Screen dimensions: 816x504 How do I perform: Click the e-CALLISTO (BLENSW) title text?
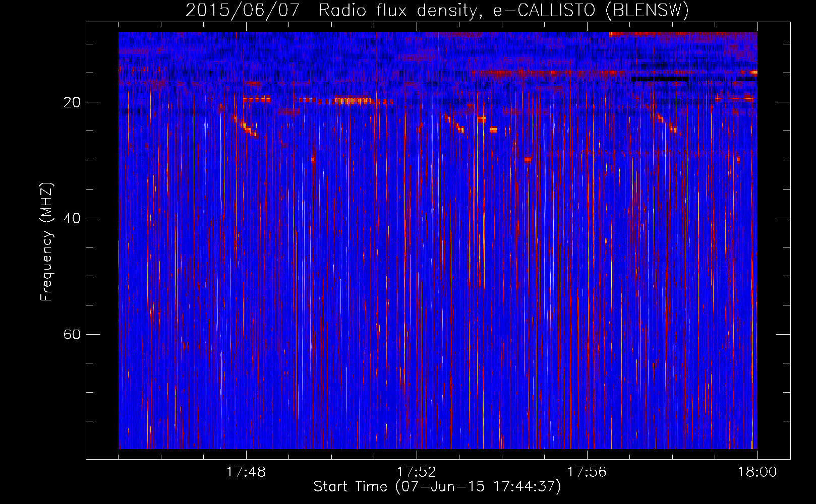pos(591,11)
